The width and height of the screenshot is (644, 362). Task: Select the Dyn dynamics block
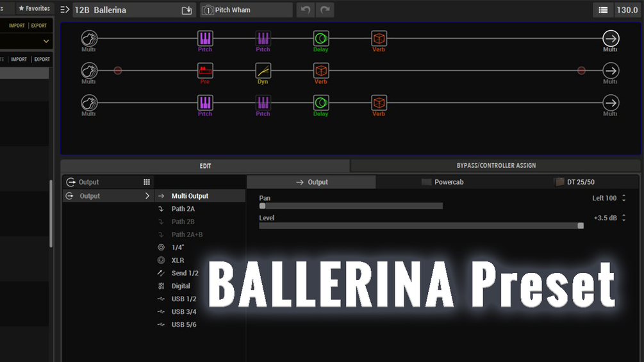pos(263,70)
